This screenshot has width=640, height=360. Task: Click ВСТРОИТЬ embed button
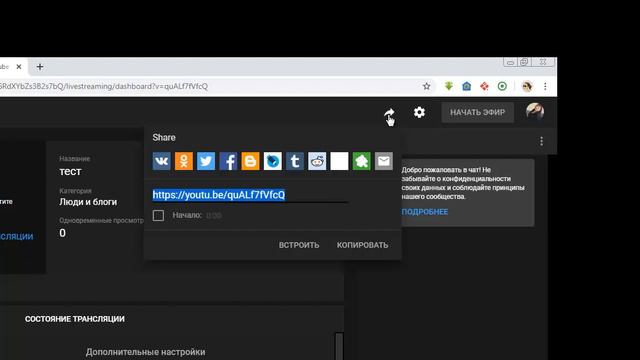[299, 245]
